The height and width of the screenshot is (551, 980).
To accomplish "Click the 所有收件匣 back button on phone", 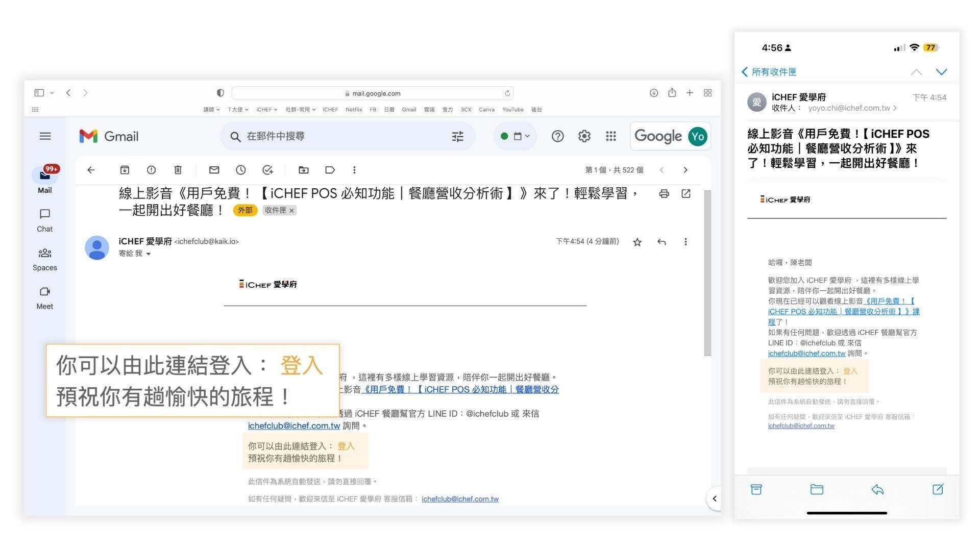I will pyautogui.click(x=769, y=72).
